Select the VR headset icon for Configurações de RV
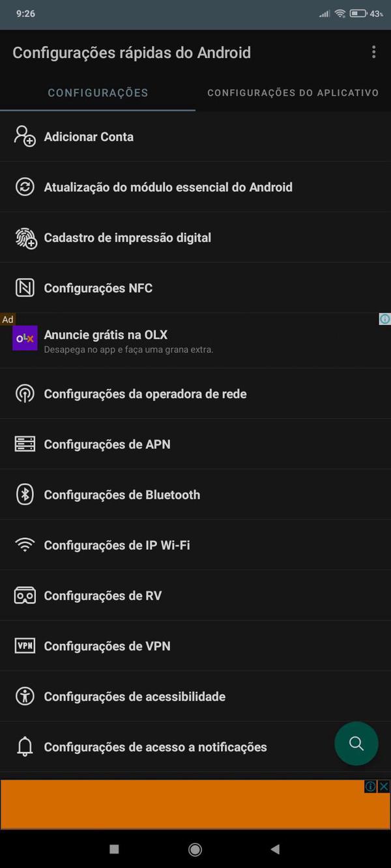391x868 pixels. point(24,595)
